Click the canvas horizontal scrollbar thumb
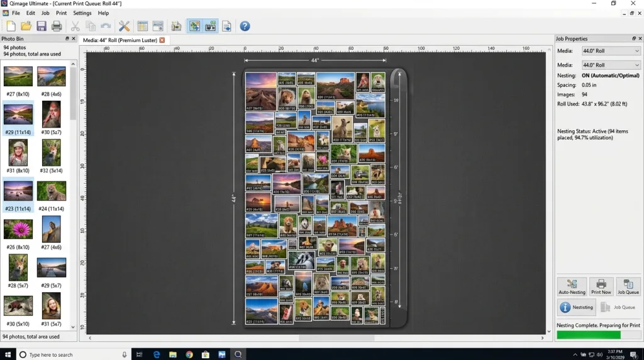The height and width of the screenshot is (360, 644). [x=336, y=338]
